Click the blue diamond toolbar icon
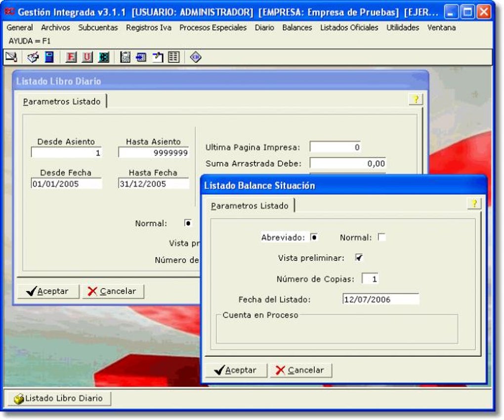The image size is (504, 420). coord(196,57)
